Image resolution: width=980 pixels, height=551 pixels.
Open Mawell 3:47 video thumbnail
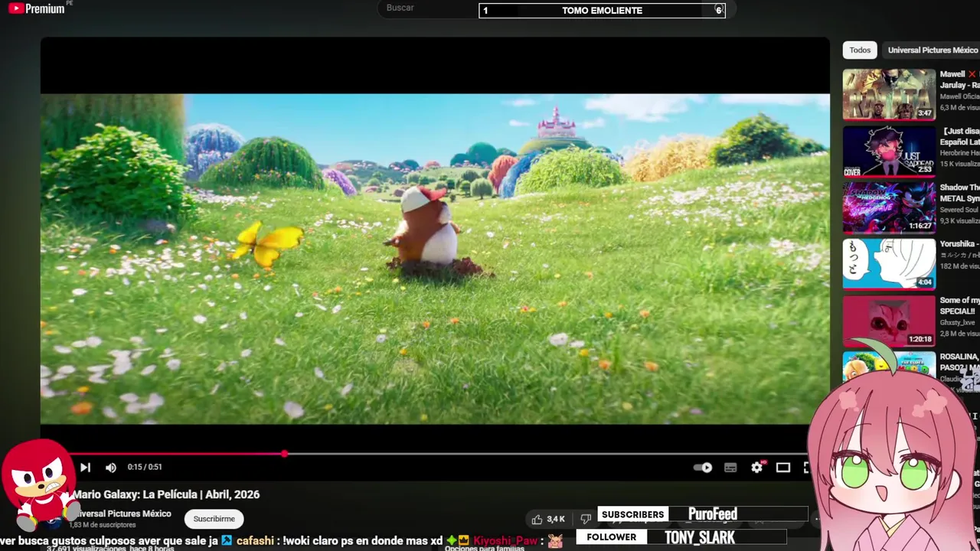tap(889, 94)
